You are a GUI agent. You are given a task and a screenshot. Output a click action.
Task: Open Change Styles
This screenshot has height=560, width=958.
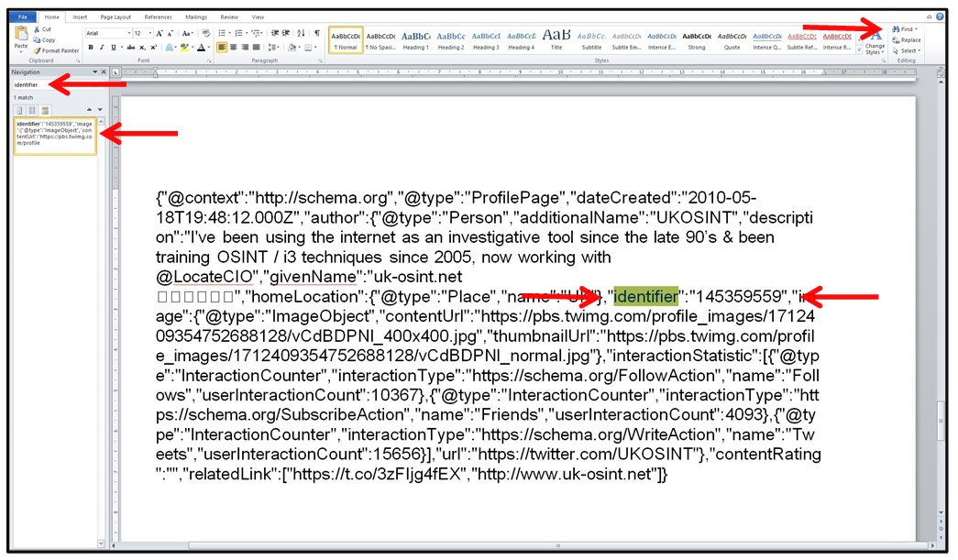pyautogui.click(x=875, y=41)
